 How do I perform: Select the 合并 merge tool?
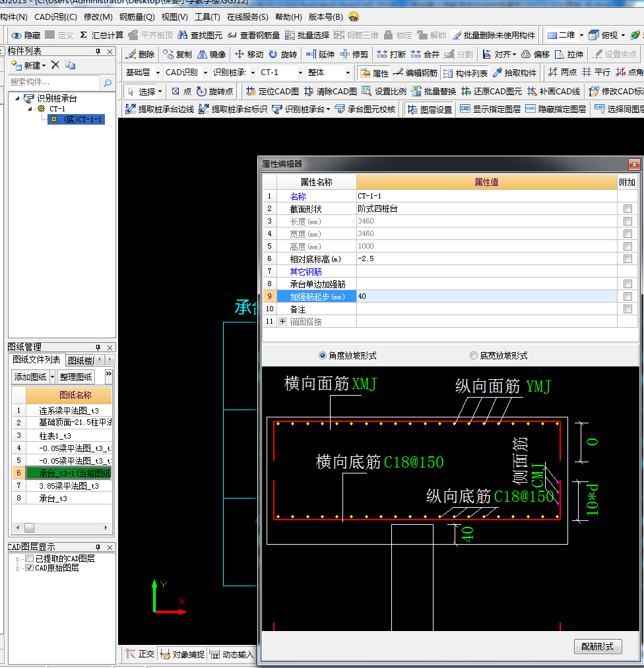point(425,54)
